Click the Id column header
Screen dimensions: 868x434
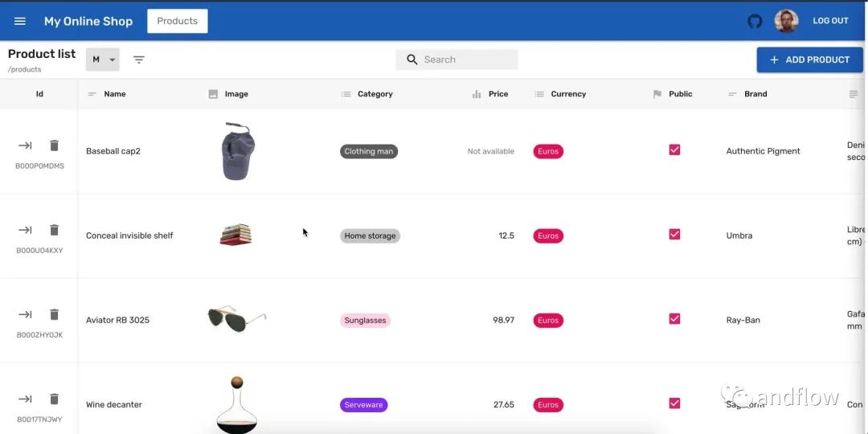(x=39, y=94)
